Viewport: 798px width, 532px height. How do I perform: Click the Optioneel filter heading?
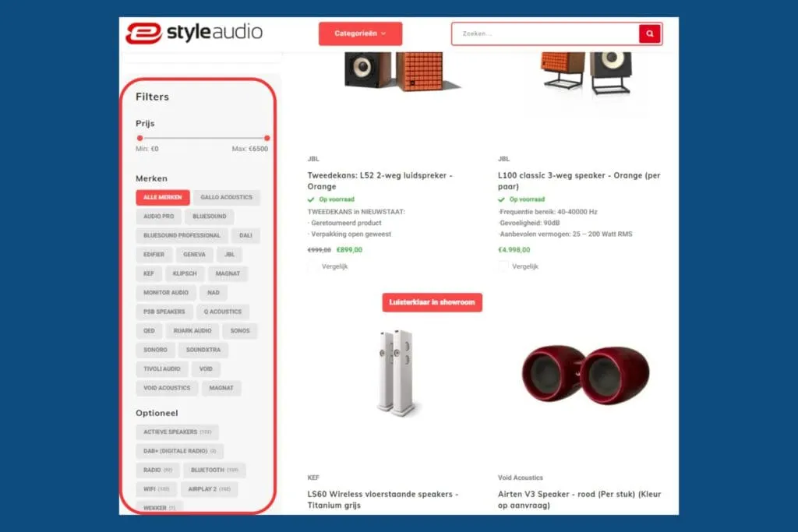(x=157, y=413)
